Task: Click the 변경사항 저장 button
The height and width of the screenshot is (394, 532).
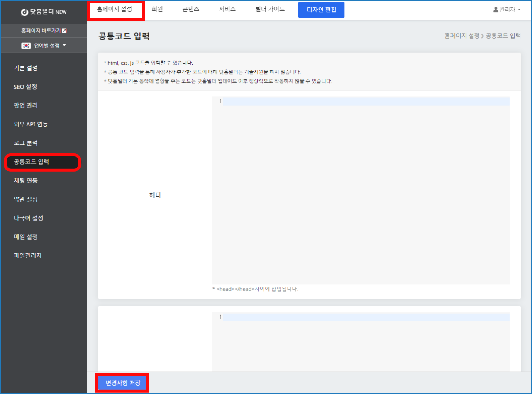Action: (x=122, y=383)
